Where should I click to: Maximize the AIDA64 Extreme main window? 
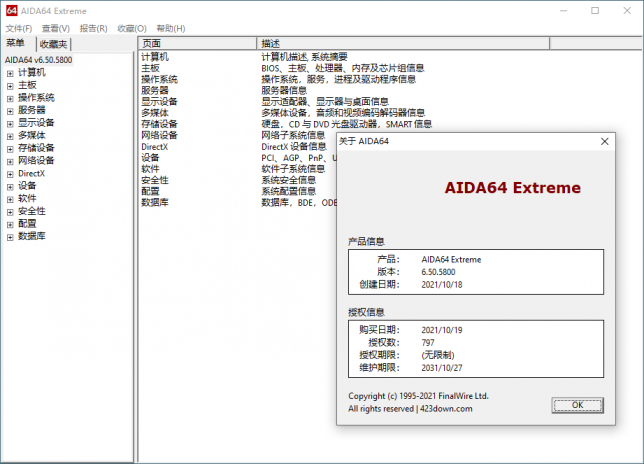click(x=595, y=11)
